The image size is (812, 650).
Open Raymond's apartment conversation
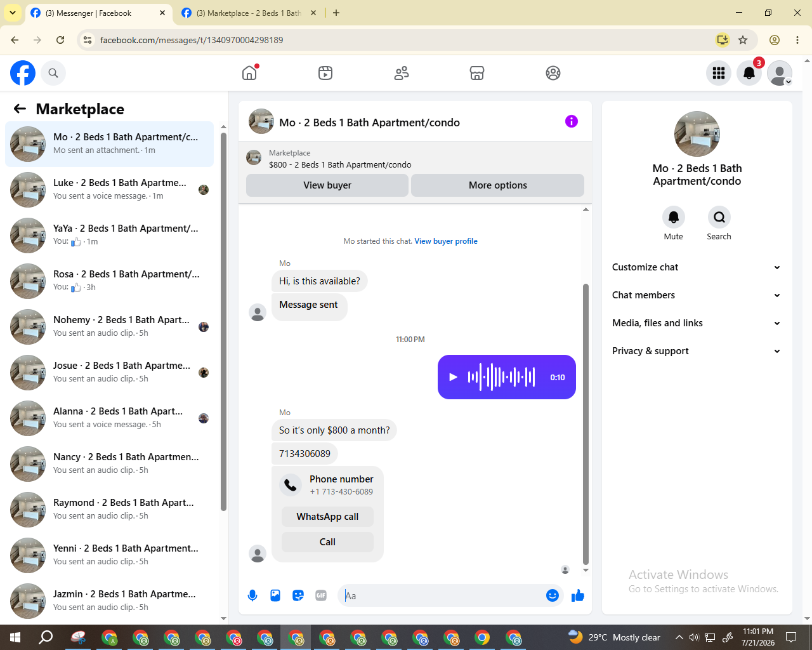tap(110, 509)
